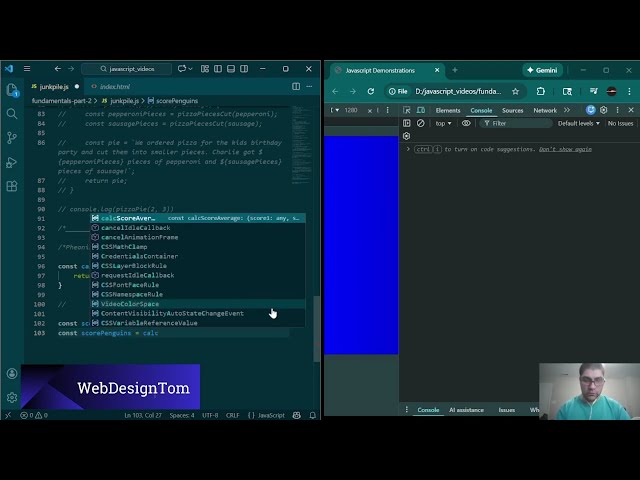The image size is (640, 480).
Task: Clear the console
Action: coord(420,123)
